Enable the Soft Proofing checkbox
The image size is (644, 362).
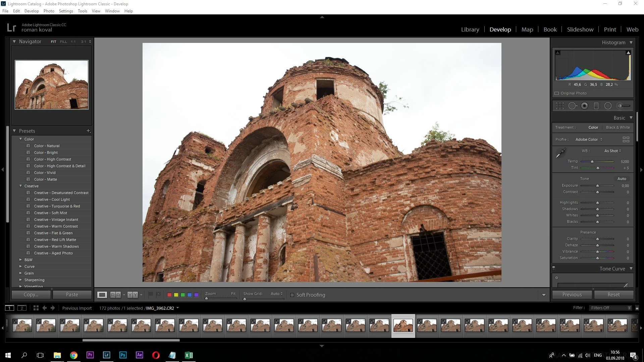click(x=292, y=295)
